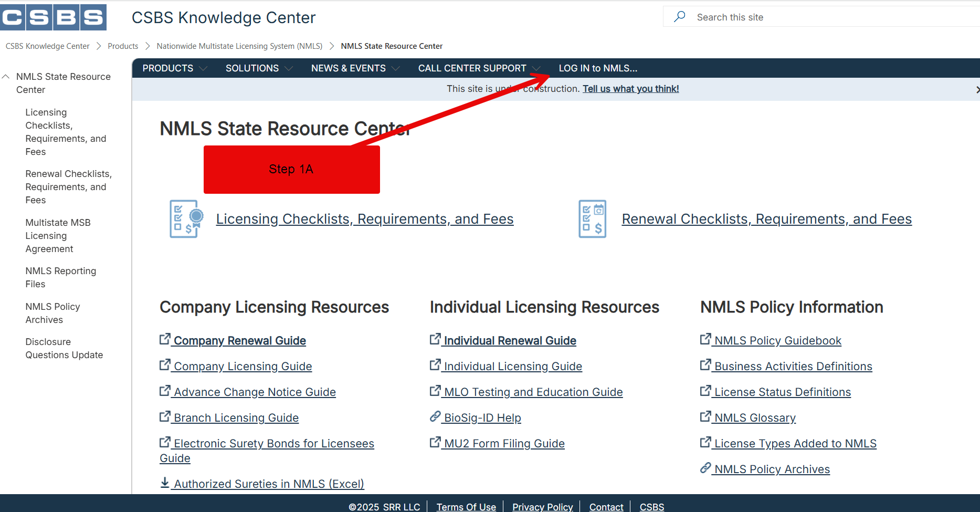Click the CSBS logo

[x=54, y=17]
